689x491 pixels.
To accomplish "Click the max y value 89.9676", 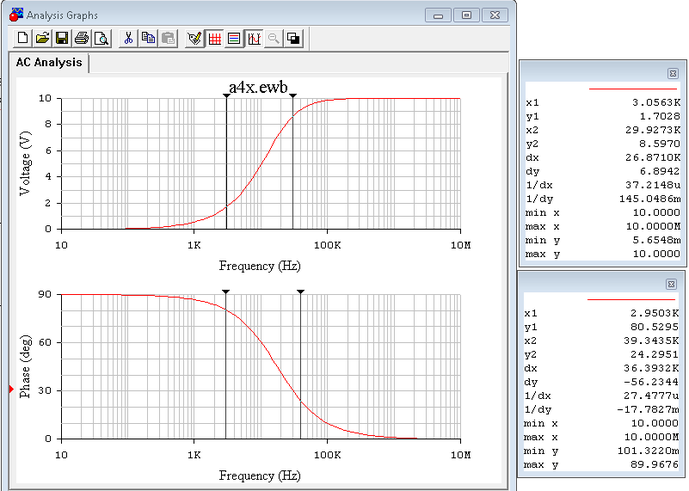I will click(x=652, y=465).
